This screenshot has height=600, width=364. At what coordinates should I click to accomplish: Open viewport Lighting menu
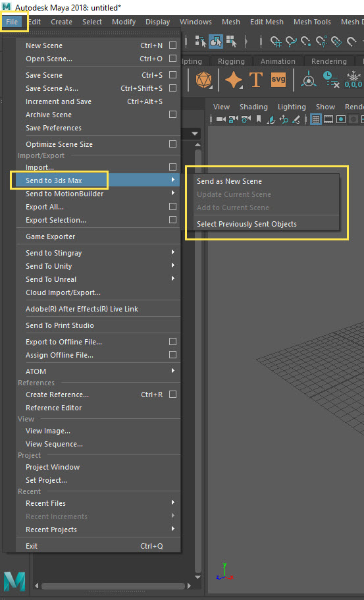point(292,107)
